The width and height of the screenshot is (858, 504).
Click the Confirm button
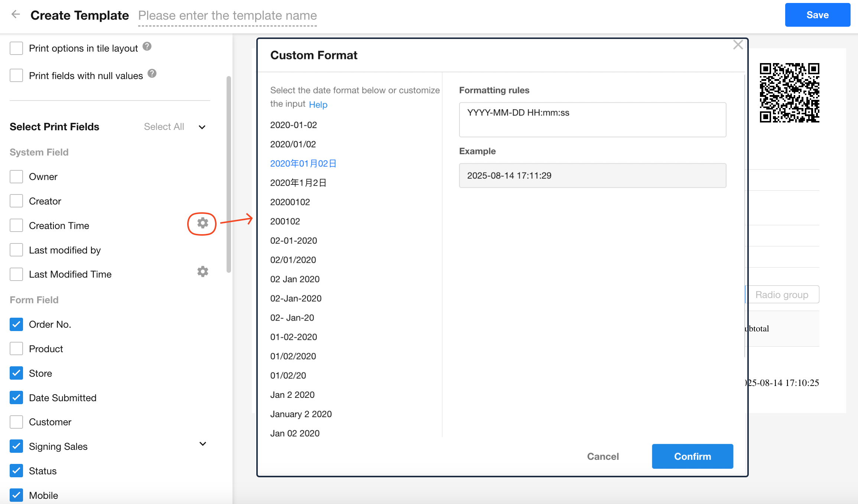[x=692, y=456]
